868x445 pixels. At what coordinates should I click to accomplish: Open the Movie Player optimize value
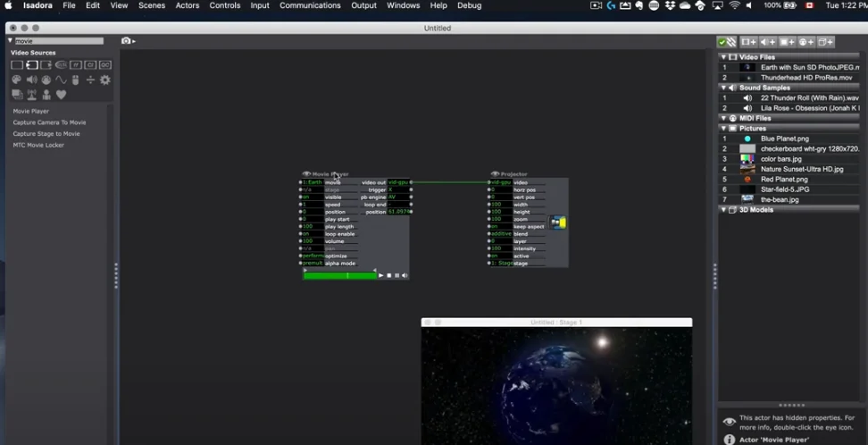point(313,256)
